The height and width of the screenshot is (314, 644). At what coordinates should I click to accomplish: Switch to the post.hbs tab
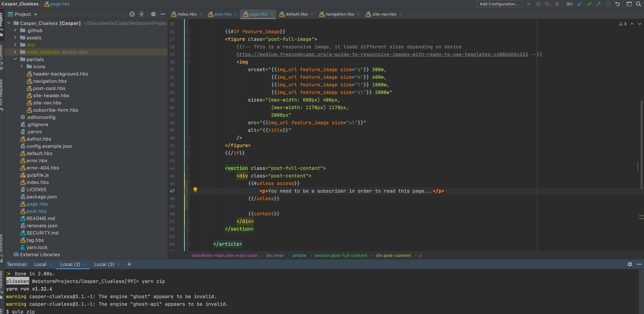point(223,14)
